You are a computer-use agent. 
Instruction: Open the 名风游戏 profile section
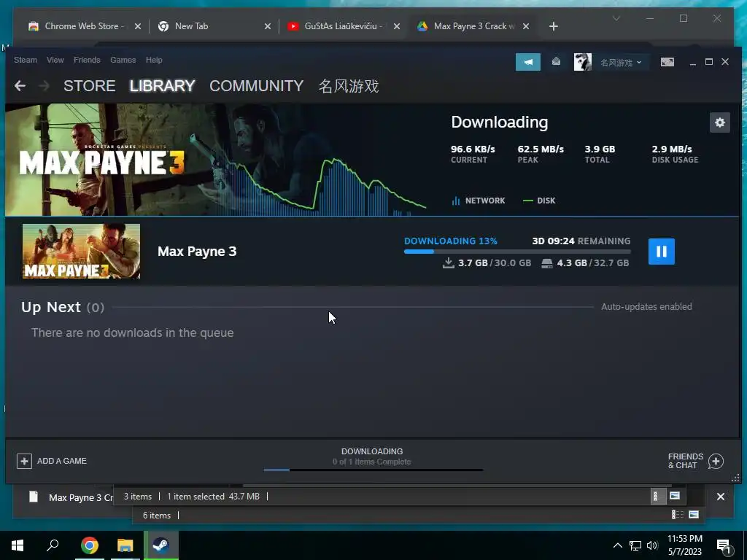pos(348,86)
